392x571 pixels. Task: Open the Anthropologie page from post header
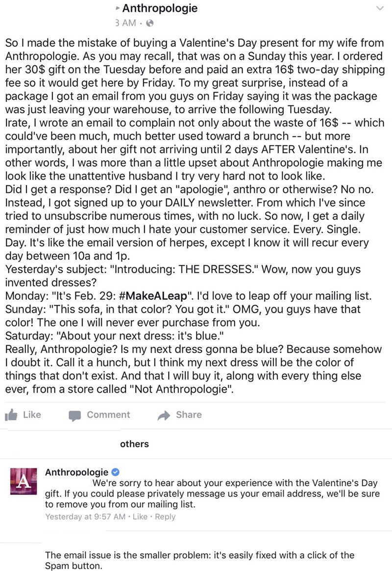pyautogui.click(x=160, y=8)
